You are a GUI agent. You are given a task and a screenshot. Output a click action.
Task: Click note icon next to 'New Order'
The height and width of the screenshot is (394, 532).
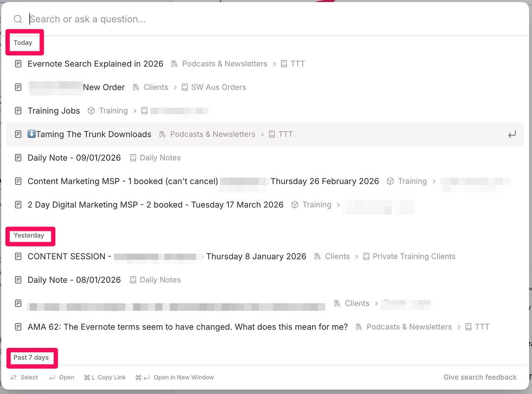[x=18, y=87]
